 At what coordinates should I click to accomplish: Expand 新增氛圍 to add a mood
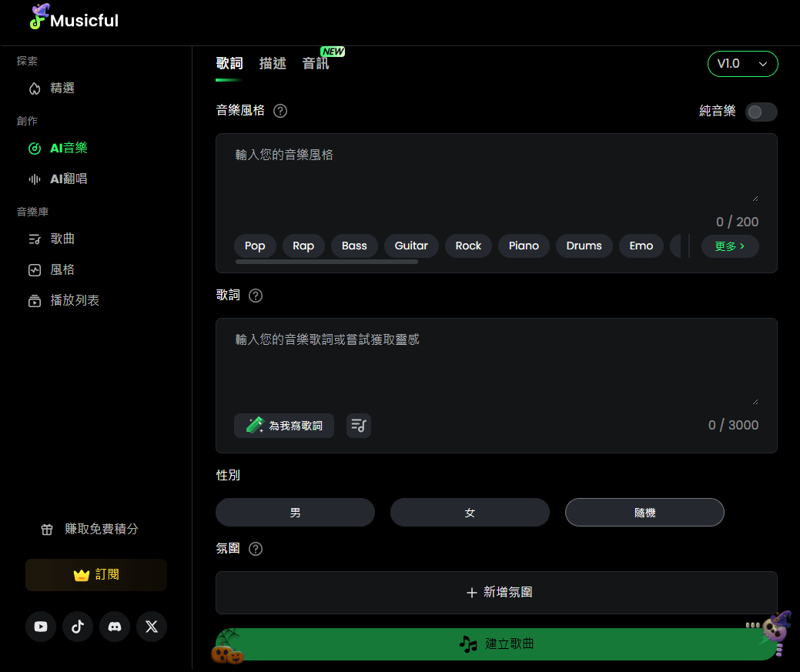tap(498, 593)
